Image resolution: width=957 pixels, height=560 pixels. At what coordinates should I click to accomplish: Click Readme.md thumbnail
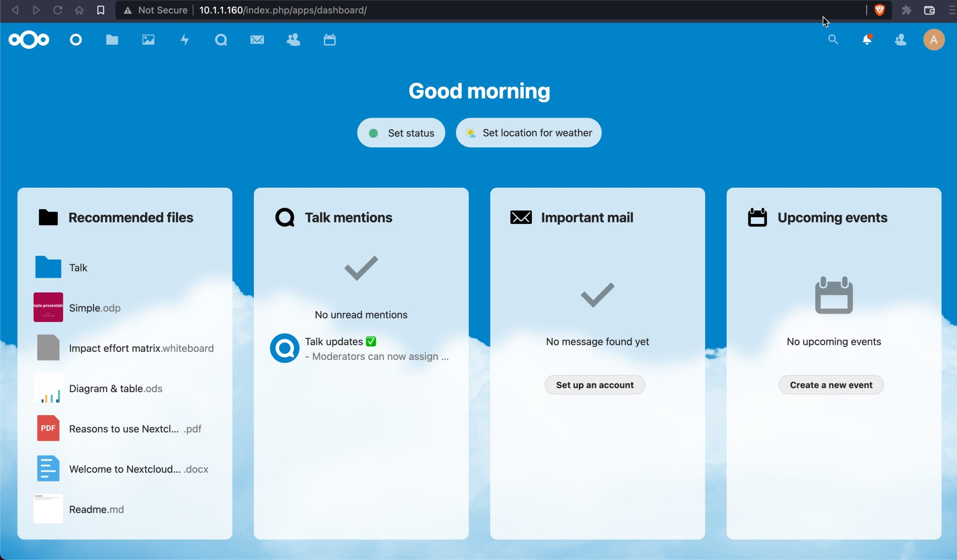point(48,509)
